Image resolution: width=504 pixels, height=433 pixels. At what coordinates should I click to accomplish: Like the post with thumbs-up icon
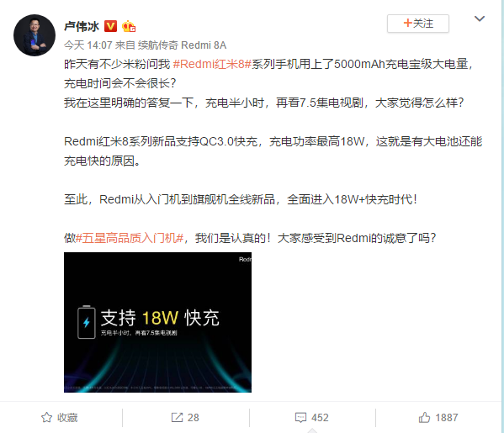click(424, 417)
